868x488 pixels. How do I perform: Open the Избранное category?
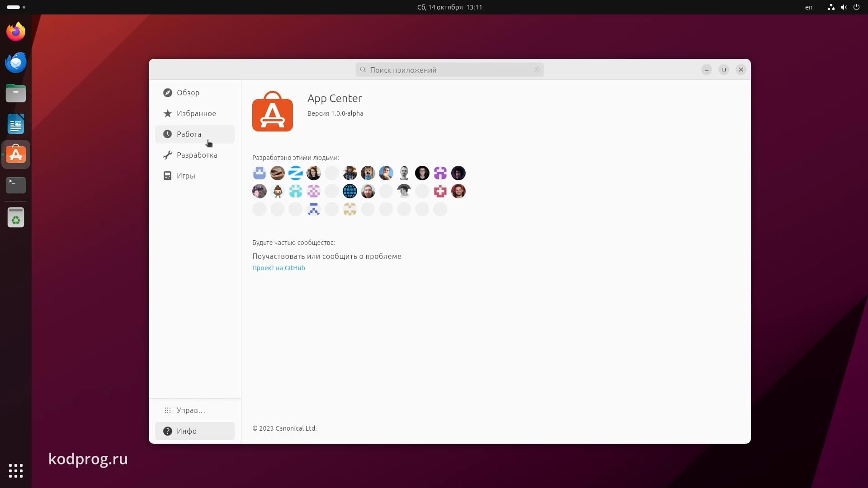(195, 113)
